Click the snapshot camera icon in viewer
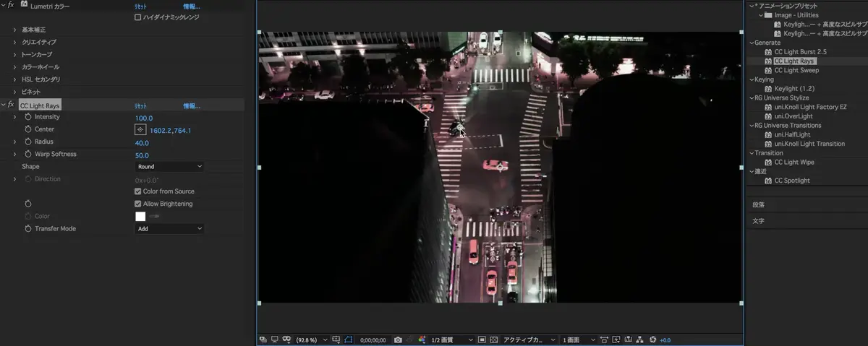The height and width of the screenshot is (346, 868). 398,339
